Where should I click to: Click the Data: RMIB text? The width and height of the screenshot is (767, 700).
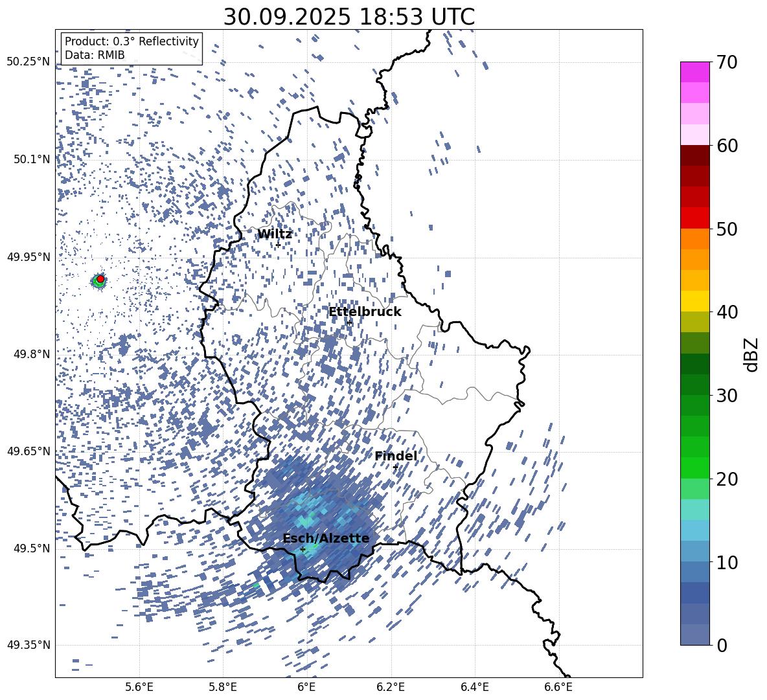pos(95,55)
